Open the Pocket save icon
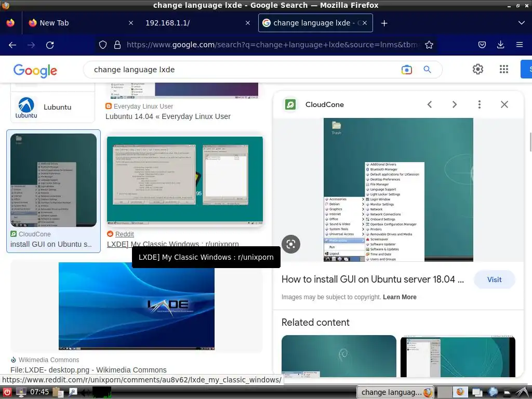The width and height of the screenshot is (532, 399). click(482, 45)
